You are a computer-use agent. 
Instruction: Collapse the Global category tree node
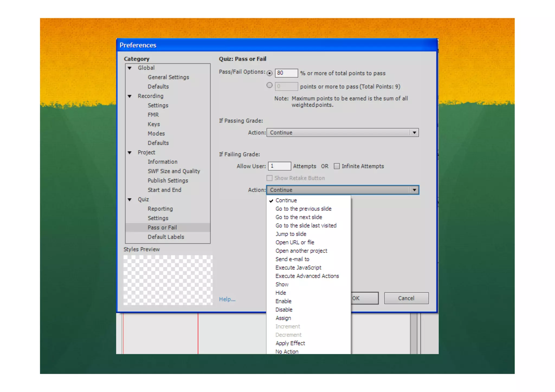(x=130, y=68)
